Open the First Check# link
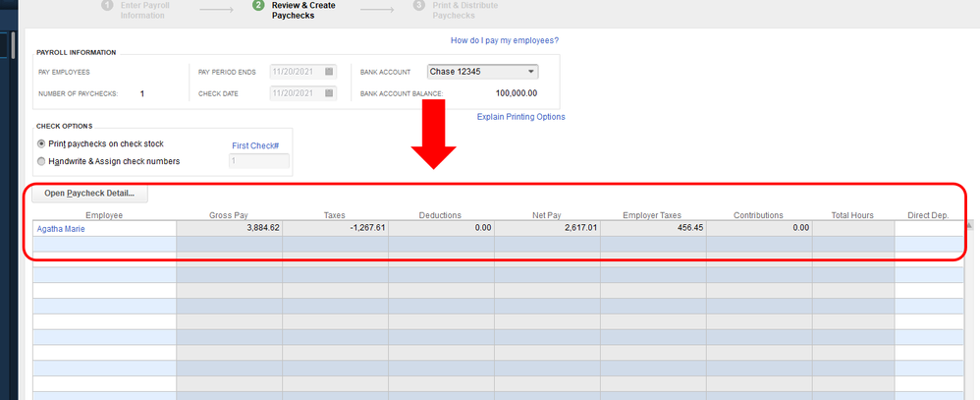The width and height of the screenshot is (980, 400). coord(255,145)
